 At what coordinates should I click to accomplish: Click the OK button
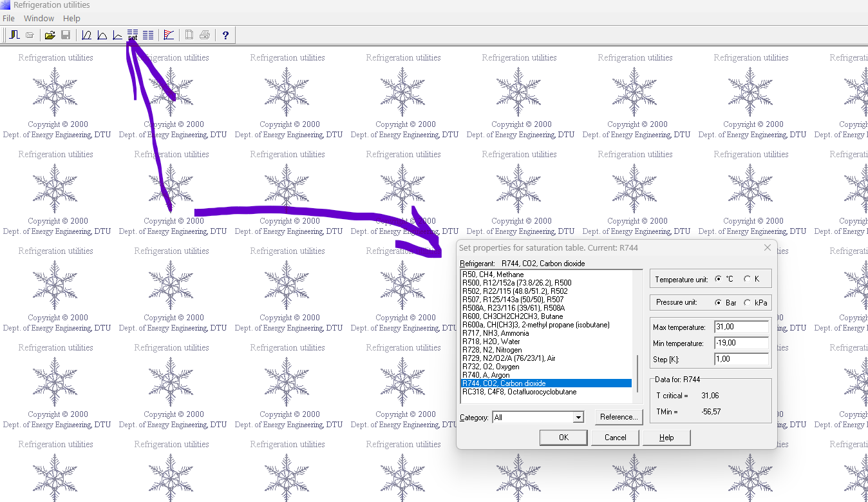coord(563,438)
